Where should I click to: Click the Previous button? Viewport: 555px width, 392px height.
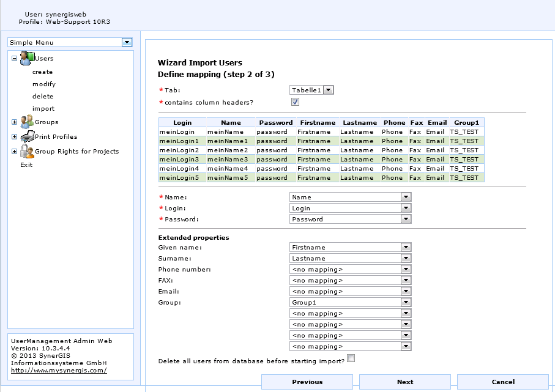point(307,382)
